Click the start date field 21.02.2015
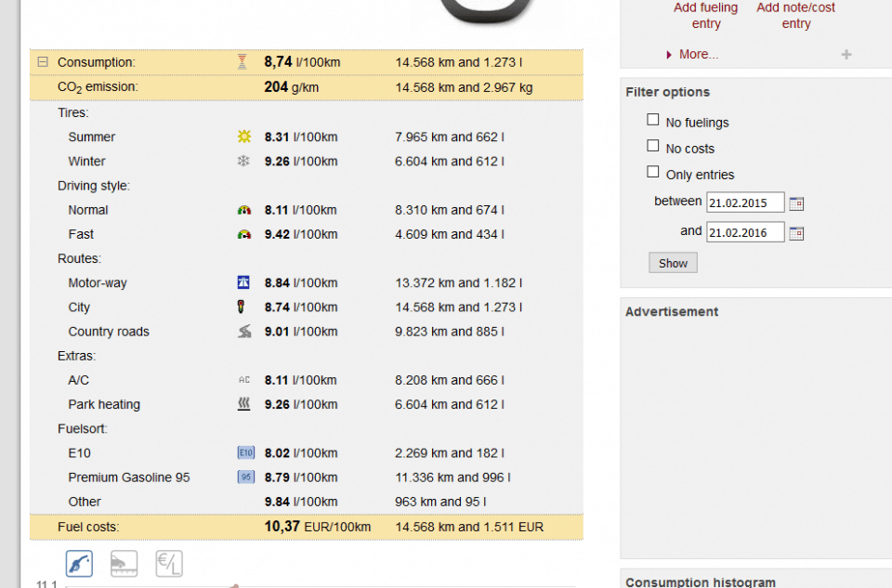This screenshot has width=892, height=588. click(744, 203)
